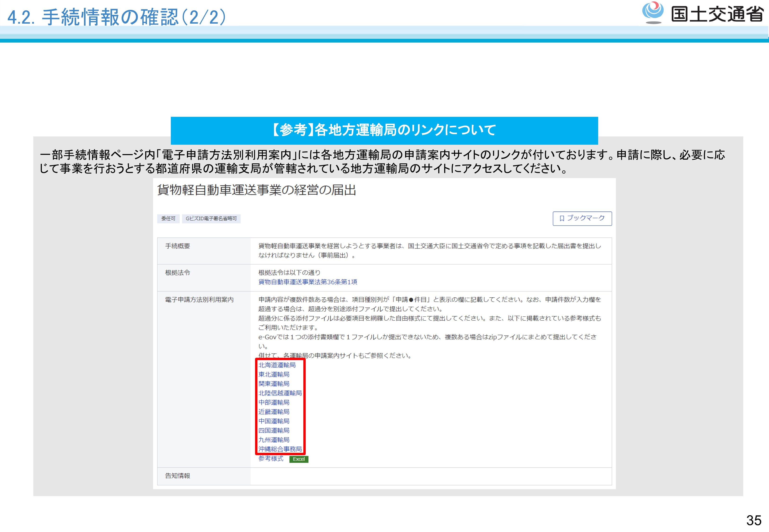Open 貨物自動車運送事業法第36条第1項 law link
Image resolution: width=769 pixels, height=532 pixels.
pos(307,282)
